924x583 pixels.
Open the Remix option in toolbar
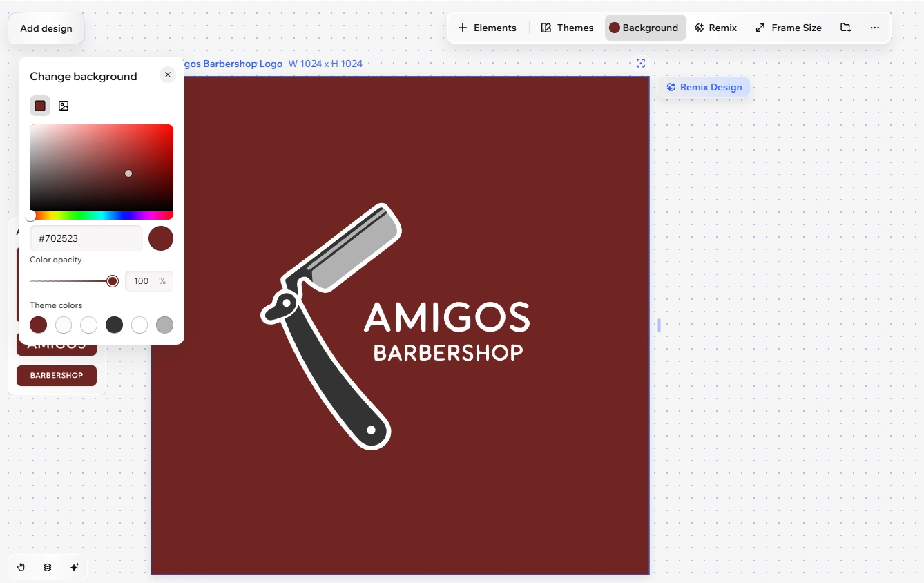[716, 28]
